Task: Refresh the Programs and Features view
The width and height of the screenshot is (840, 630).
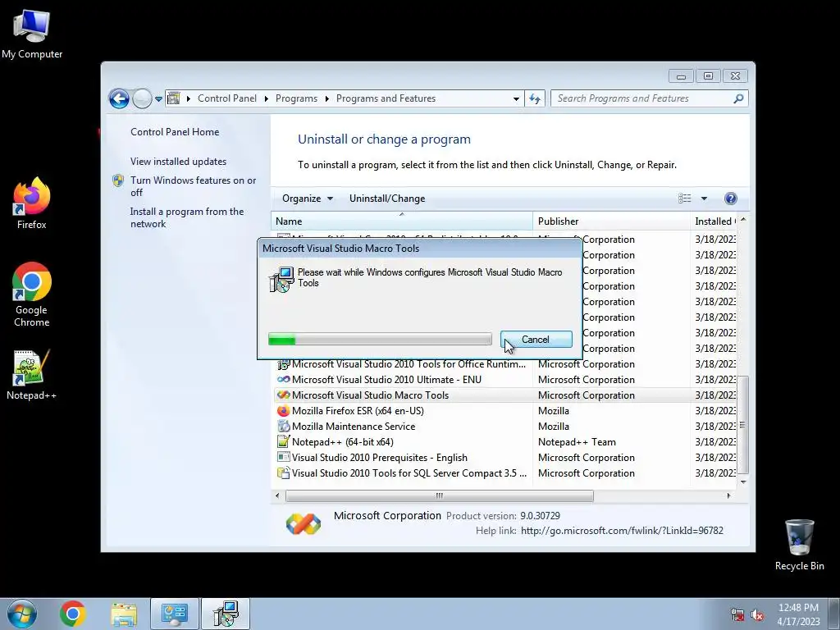Action: coord(535,98)
